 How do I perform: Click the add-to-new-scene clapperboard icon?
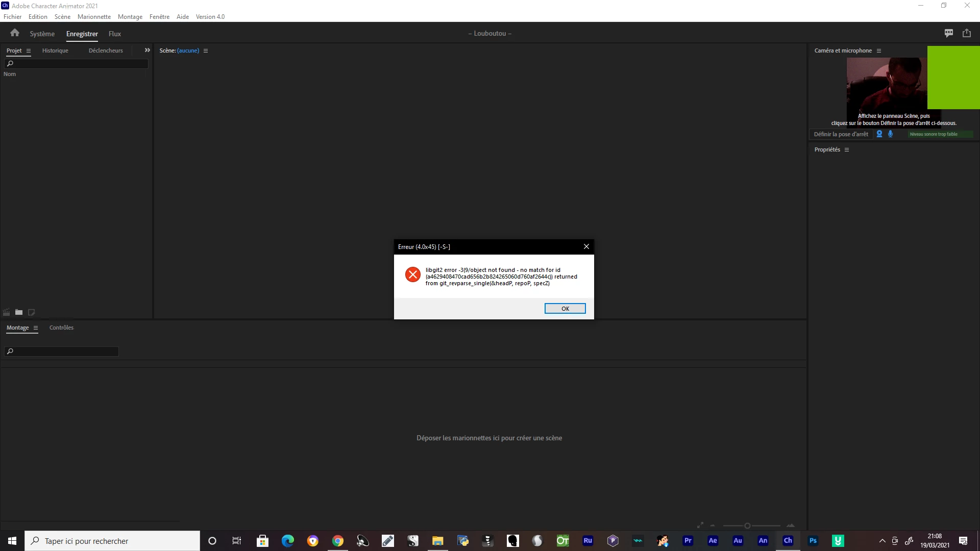(7, 312)
